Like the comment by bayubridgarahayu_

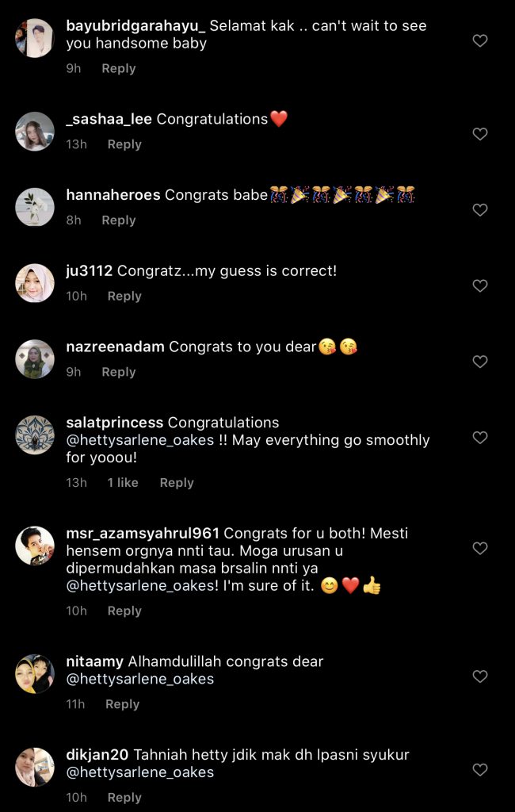pyautogui.click(x=480, y=40)
